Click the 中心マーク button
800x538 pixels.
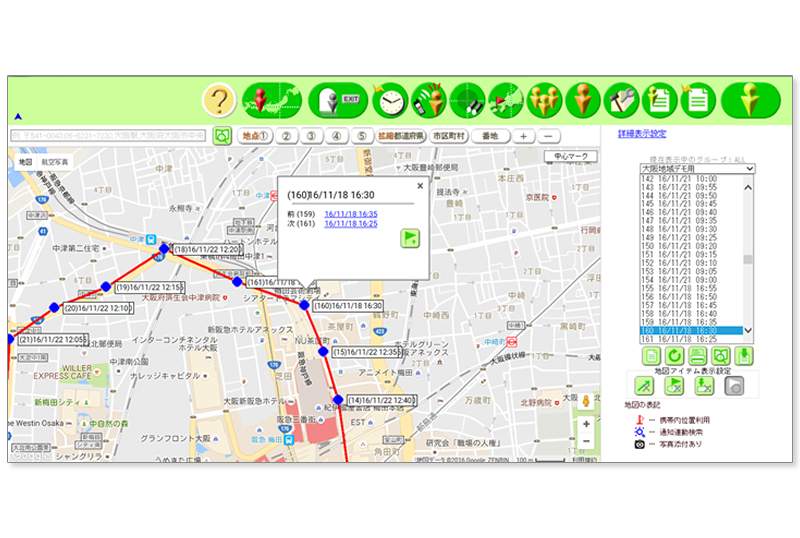(x=571, y=156)
